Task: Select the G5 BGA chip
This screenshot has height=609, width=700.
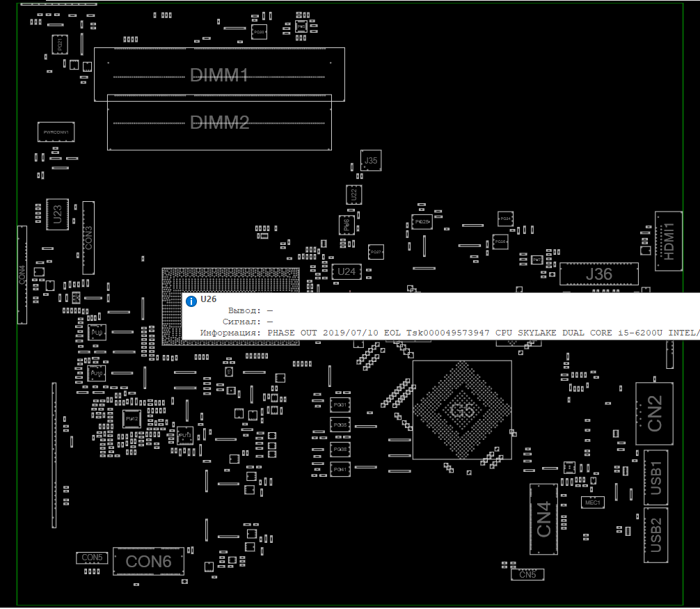Action: click(462, 410)
